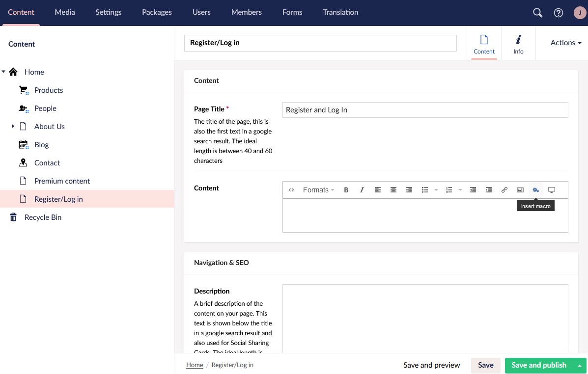This screenshot has height=374, width=588.
Task: Switch to the Media section
Action: point(65,12)
